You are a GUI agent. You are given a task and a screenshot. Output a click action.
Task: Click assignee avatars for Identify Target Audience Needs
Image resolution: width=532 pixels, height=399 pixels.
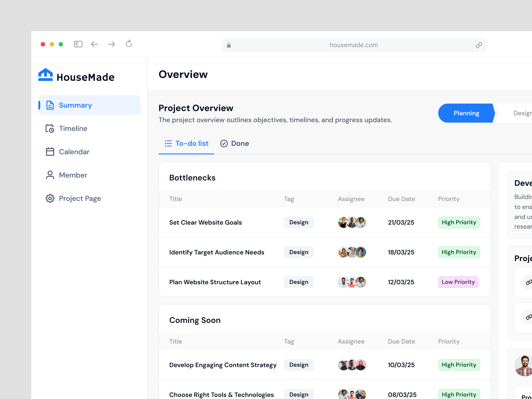point(352,252)
